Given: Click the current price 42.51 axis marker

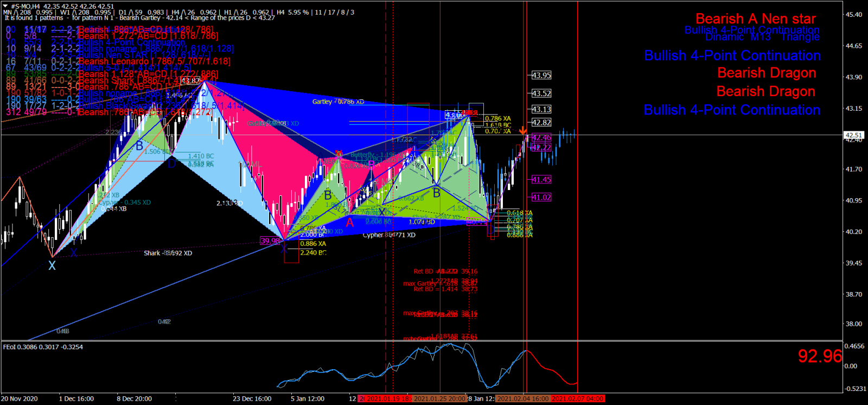Looking at the screenshot, I should (x=853, y=135).
